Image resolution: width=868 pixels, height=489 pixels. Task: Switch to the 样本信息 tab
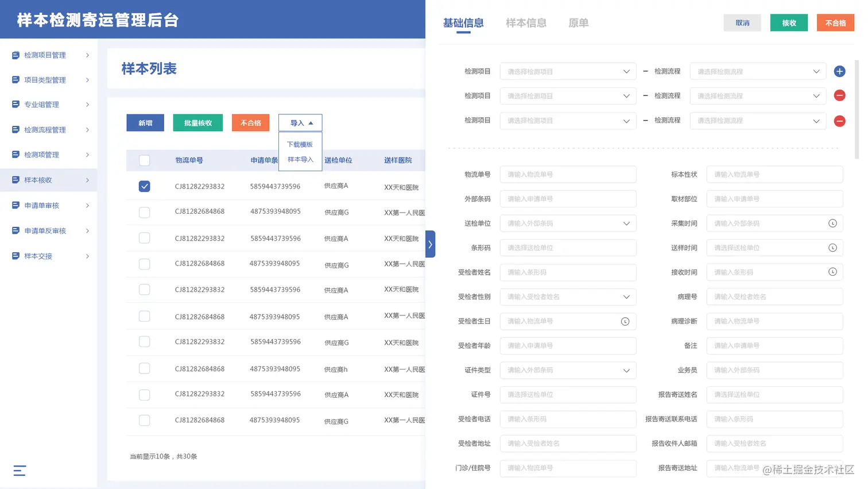pos(526,23)
